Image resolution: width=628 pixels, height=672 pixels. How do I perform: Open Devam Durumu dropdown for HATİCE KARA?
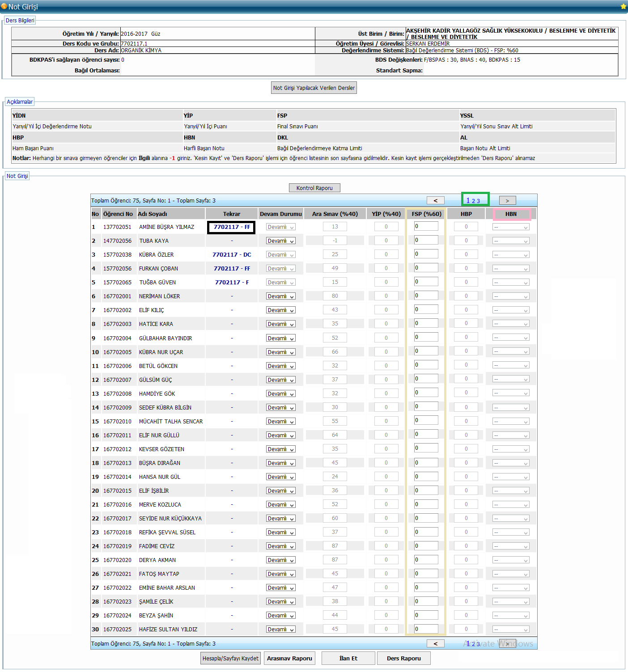[281, 324]
